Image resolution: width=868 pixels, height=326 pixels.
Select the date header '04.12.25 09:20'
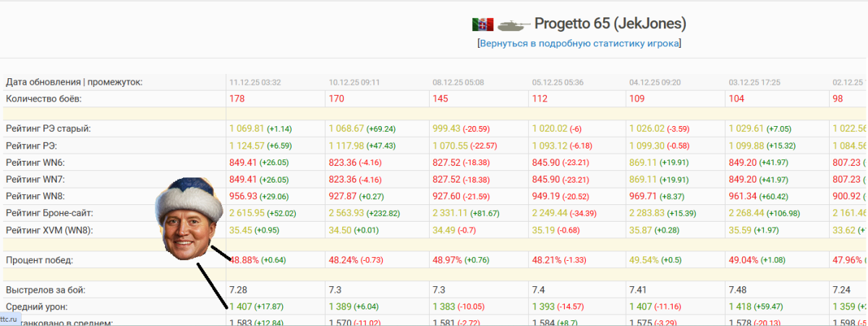pos(655,83)
